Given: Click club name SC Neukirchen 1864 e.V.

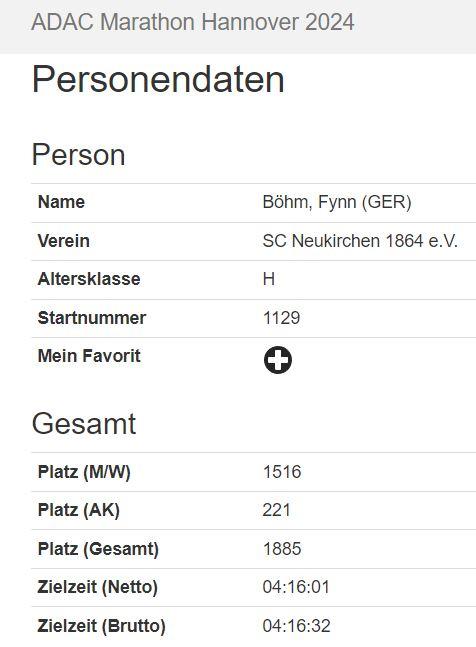Looking at the screenshot, I should click(x=360, y=241).
